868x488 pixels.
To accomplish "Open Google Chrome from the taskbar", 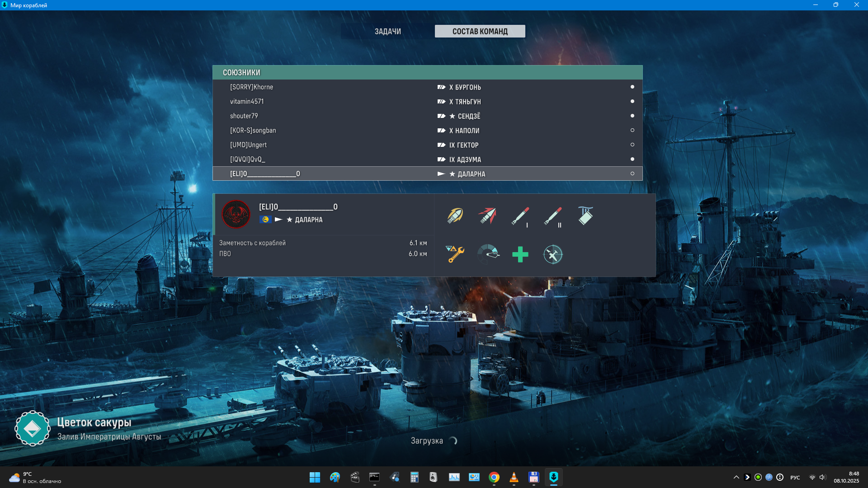I will coord(494,477).
